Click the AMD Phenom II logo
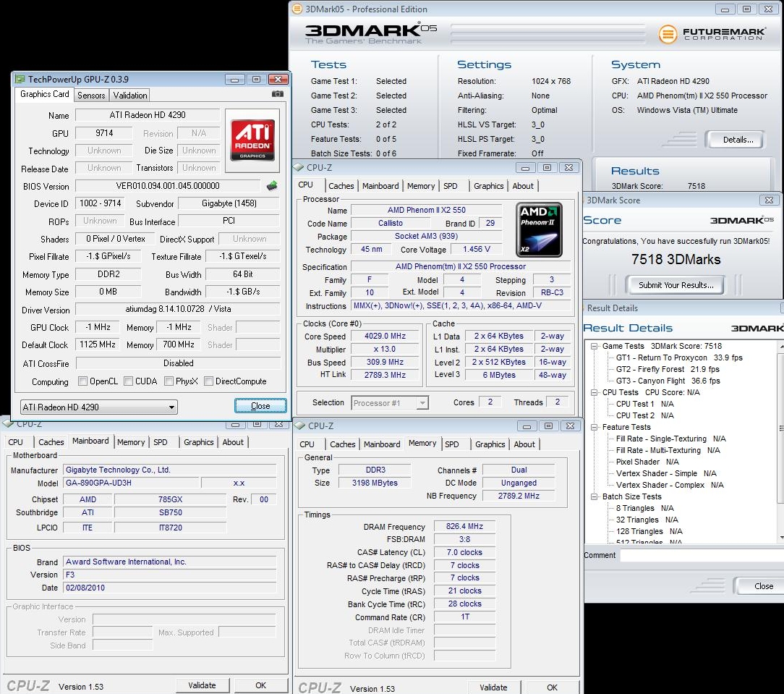784x694 pixels. (x=540, y=229)
